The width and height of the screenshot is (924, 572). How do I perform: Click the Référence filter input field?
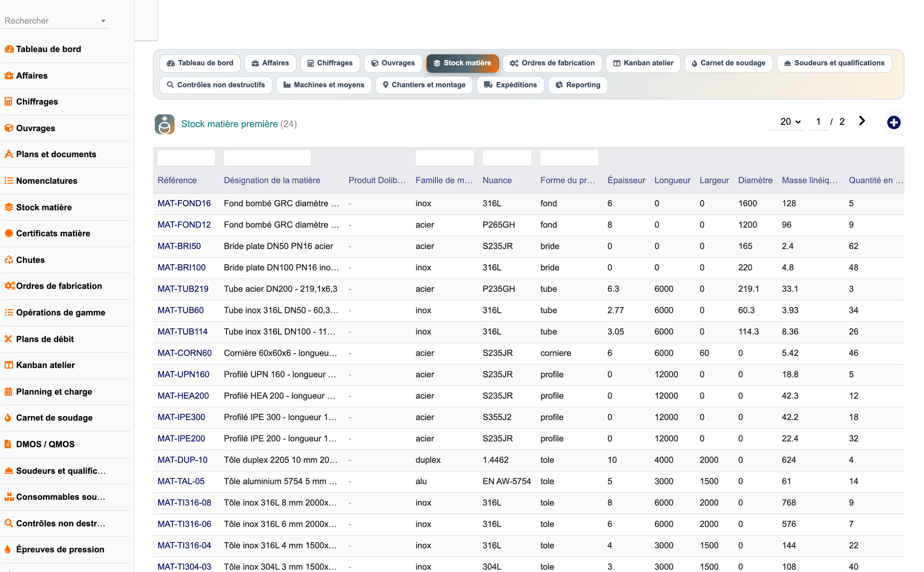186,158
